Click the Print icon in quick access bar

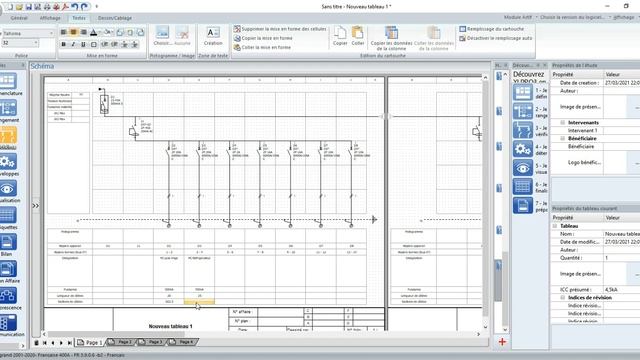(x=47, y=7)
